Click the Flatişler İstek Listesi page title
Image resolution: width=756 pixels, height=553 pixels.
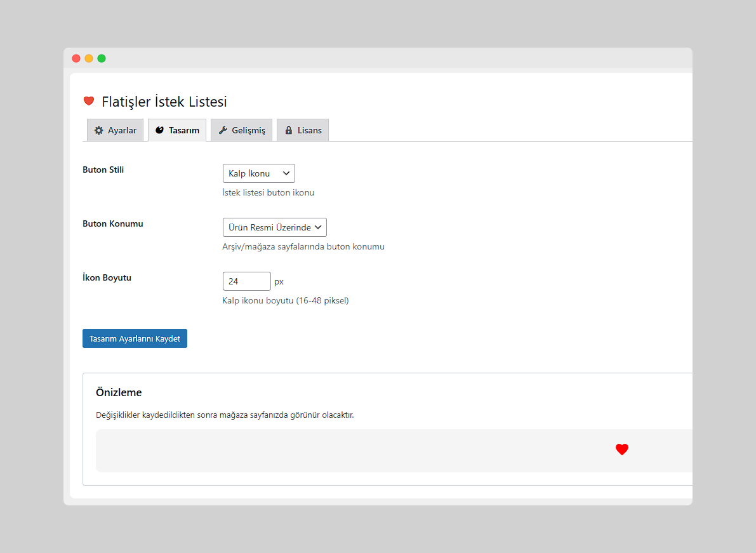164,102
